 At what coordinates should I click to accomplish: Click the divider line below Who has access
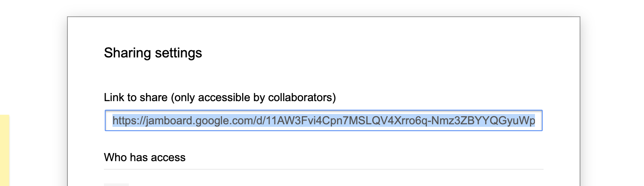tap(324, 169)
